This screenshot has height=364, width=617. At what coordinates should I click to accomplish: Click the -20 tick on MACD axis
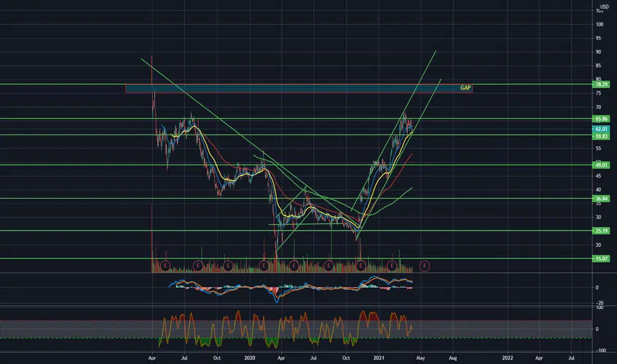599,303
